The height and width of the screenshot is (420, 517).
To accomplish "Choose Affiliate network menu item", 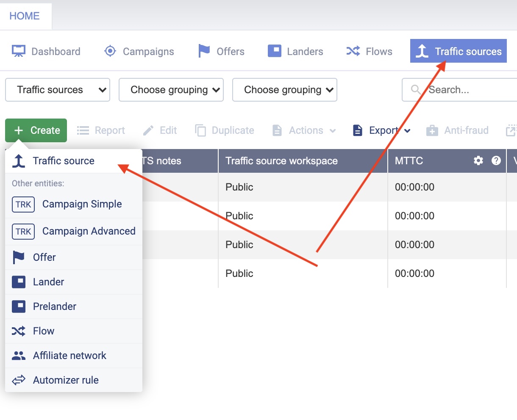I will 69,356.
